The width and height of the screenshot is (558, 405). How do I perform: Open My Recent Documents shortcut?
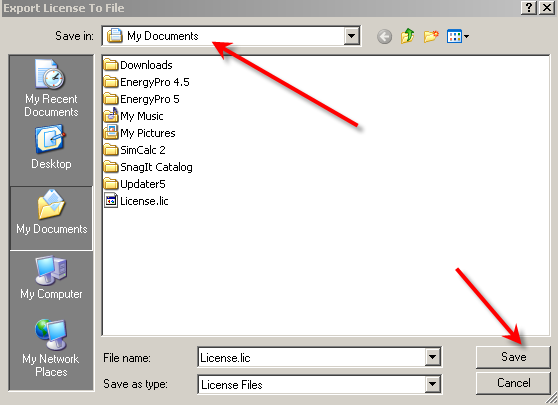[51, 88]
